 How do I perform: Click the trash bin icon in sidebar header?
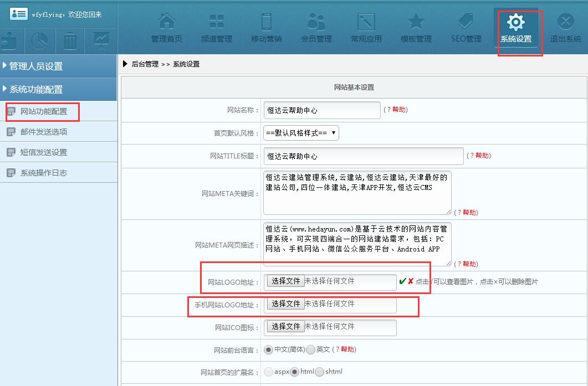pyautogui.click(x=70, y=41)
